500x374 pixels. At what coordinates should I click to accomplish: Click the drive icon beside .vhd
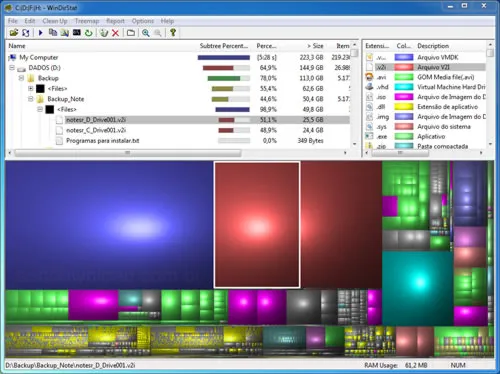(369, 87)
